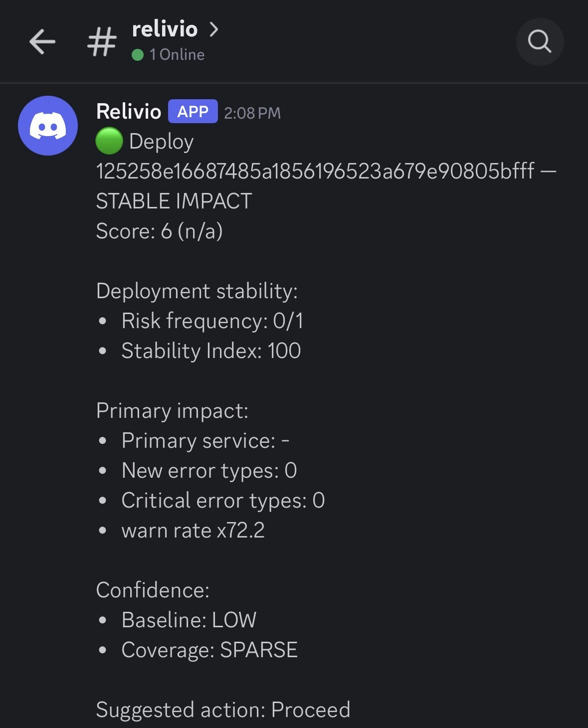Tap the green circle emoji beside Deploy
Viewport: 588px width, 728px height.
110,141
